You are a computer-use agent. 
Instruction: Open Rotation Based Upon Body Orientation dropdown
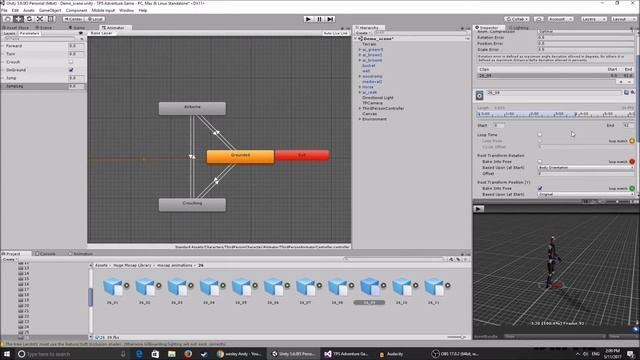pyautogui.click(x=585, y=167)
